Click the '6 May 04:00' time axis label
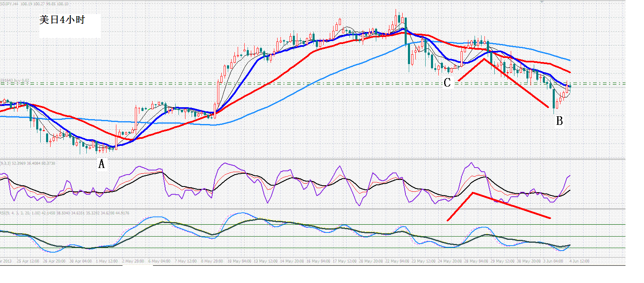 (x=160, y=261)
